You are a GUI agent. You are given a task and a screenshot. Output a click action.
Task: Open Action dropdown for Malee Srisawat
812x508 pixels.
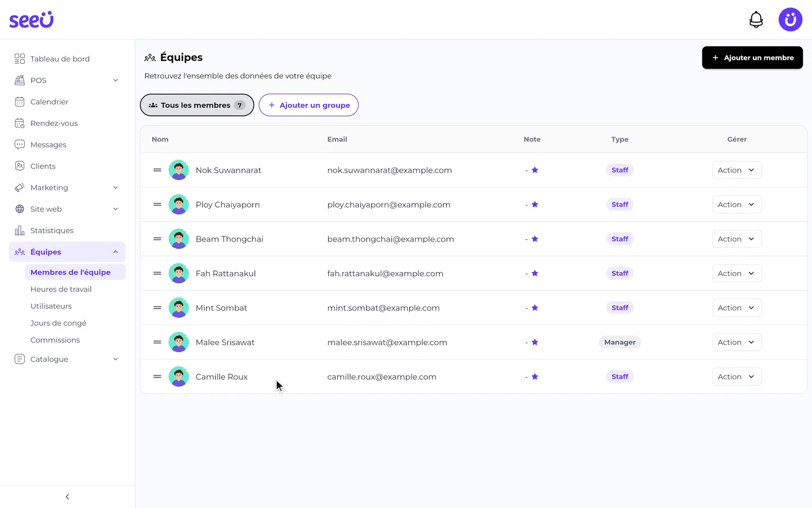(736, 342)
